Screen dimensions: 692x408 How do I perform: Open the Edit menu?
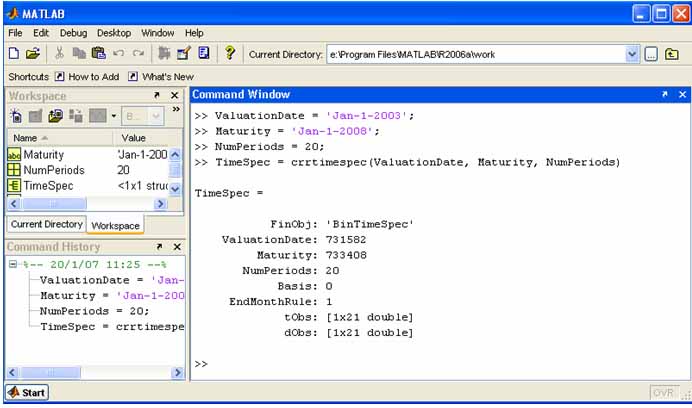[41, 33]
